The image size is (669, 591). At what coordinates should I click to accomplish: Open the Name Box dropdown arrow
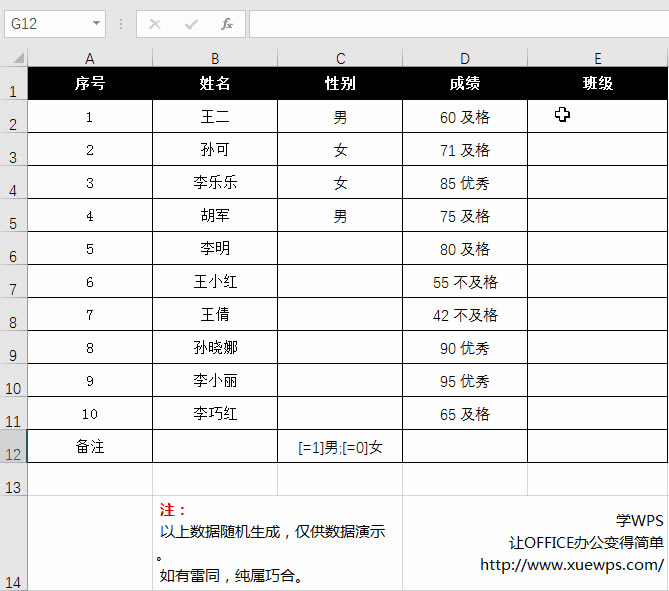[x=96, y=23]
